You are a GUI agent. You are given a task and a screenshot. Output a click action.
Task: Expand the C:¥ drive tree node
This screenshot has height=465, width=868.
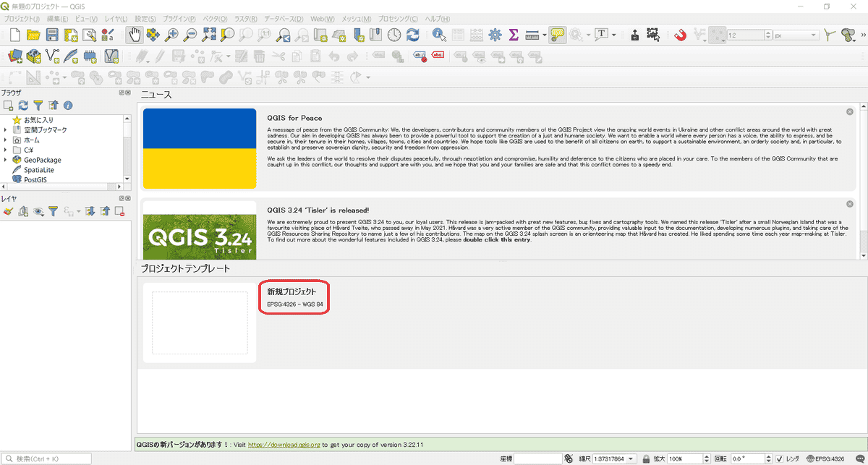5,150
